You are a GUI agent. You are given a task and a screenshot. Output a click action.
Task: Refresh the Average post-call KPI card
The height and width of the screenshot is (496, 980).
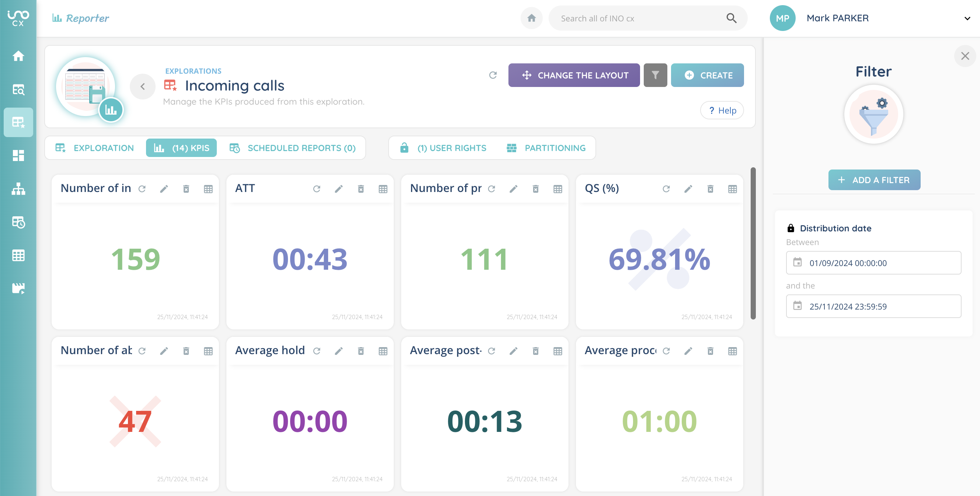click(x=491, y=351)
